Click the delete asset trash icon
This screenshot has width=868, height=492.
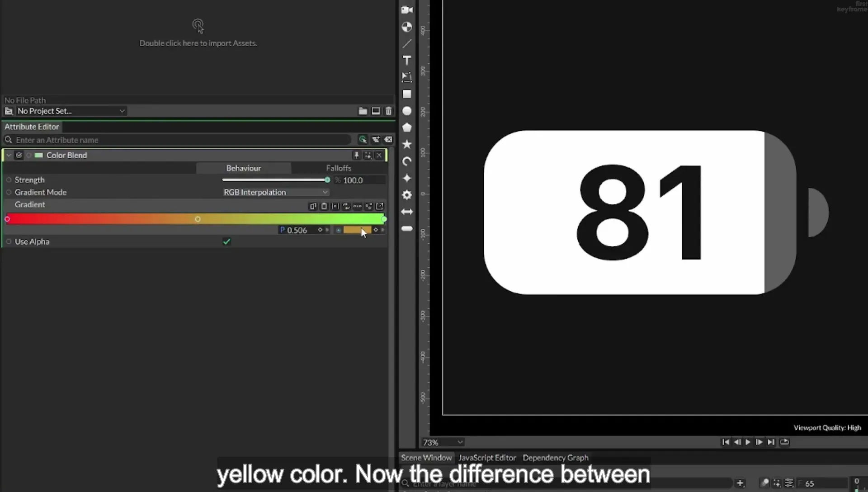(388, 111)
